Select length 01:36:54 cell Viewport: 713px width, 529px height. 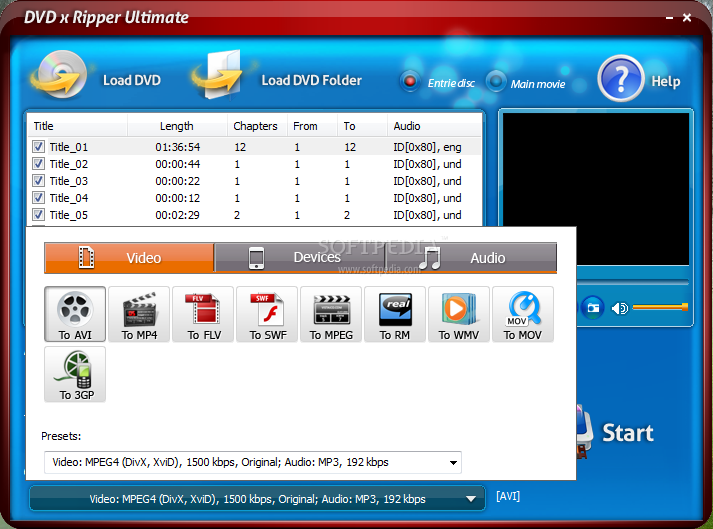(177, 147)
